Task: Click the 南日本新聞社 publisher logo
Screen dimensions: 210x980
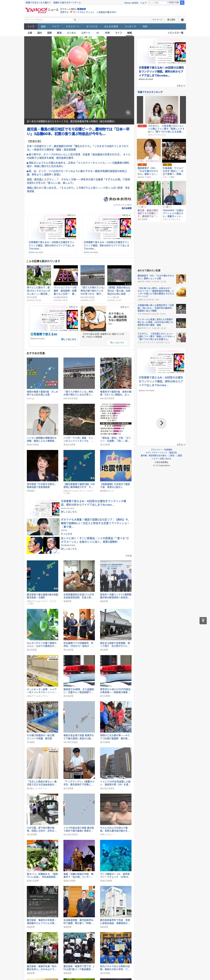Action: [117, 199]
